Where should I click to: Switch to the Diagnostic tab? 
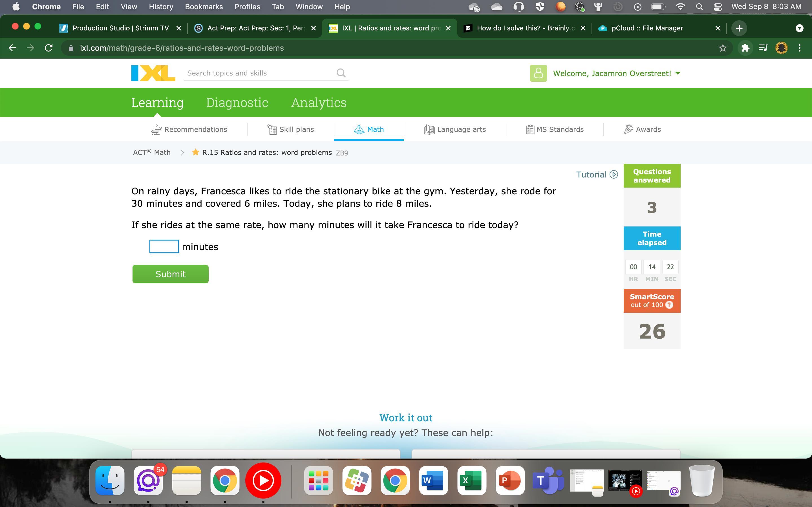[x=237, y=103]
